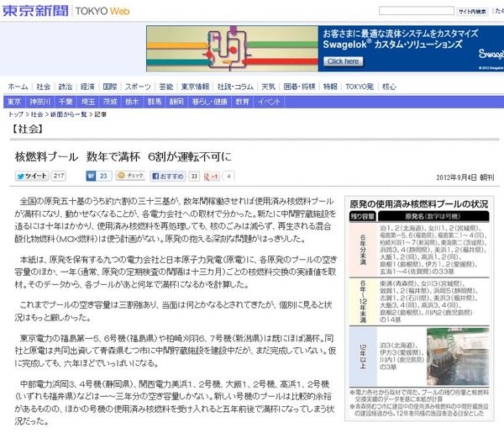
Task: Open the 天気 menu item
Action: (x=269, y=87)
